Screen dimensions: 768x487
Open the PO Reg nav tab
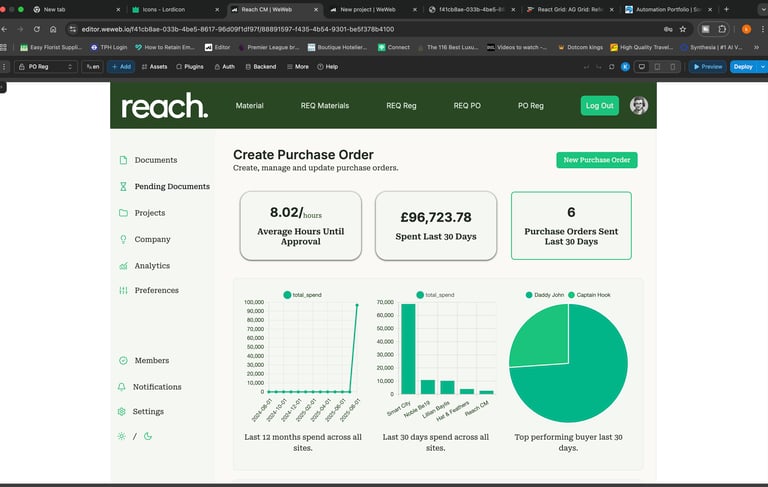(530, 106)
